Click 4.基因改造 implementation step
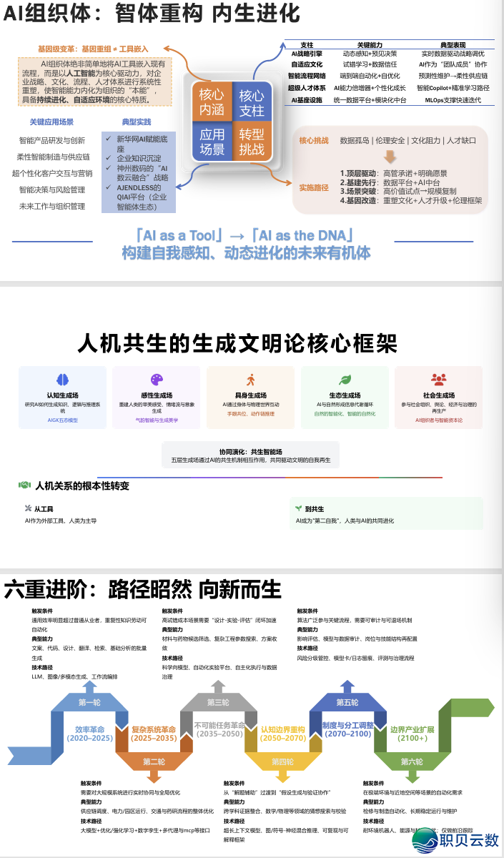Viewport: 504px width, 858px height. pos(411,200)
